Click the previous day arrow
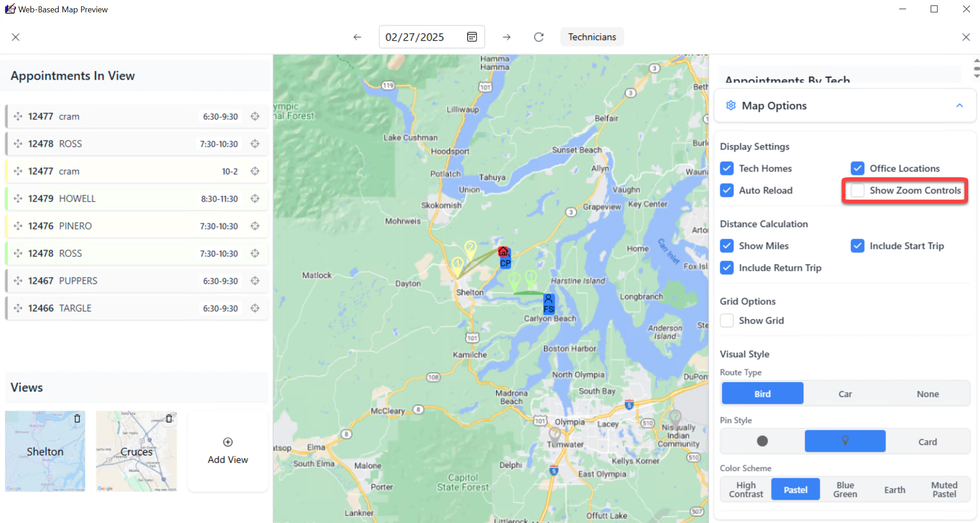 pos(357,37)
